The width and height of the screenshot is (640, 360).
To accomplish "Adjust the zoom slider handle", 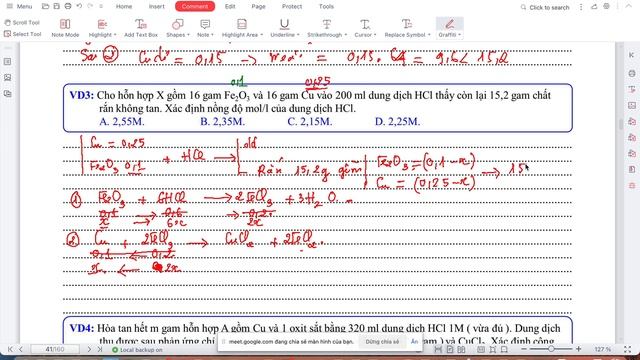I will [551, 349].
